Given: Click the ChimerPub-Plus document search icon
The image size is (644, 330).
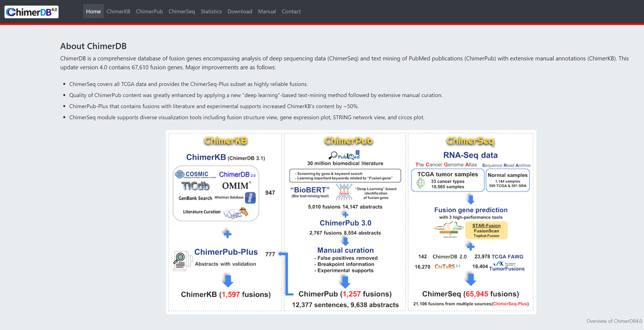Looking at the screenshot, I should [183, 261].
